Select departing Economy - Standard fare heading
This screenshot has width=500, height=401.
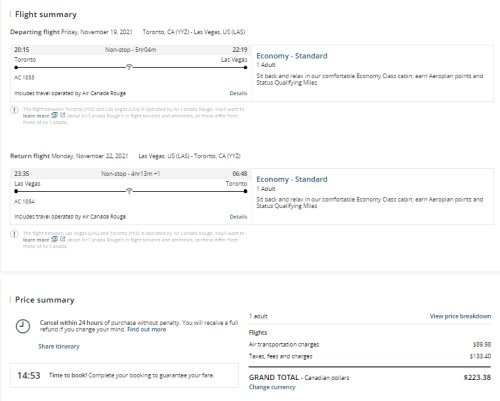tap(292, 56)
